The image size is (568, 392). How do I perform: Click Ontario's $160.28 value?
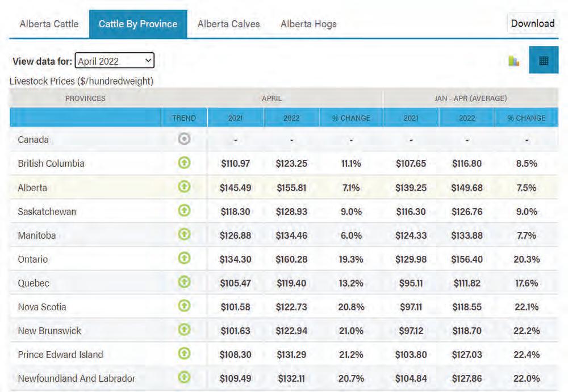291,259
